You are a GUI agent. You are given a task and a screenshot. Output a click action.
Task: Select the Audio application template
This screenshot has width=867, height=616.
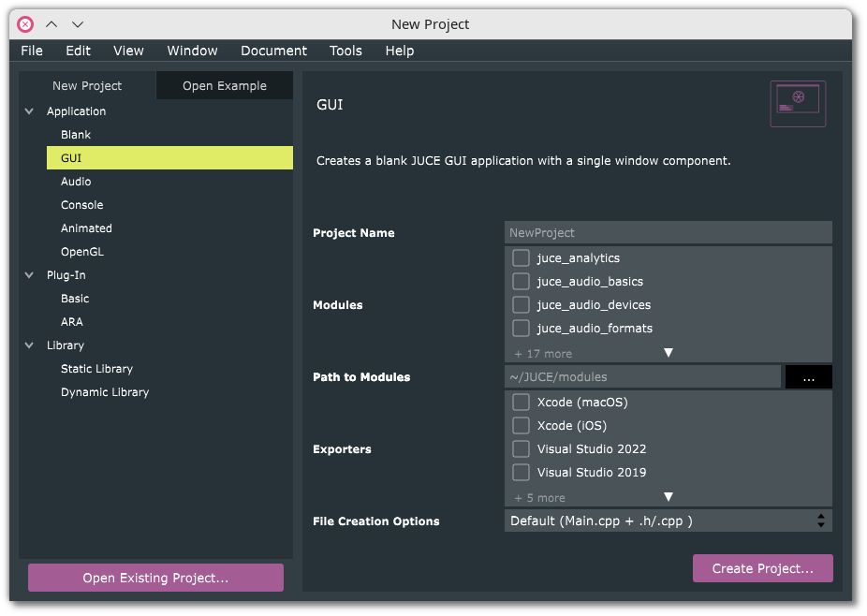76,182
